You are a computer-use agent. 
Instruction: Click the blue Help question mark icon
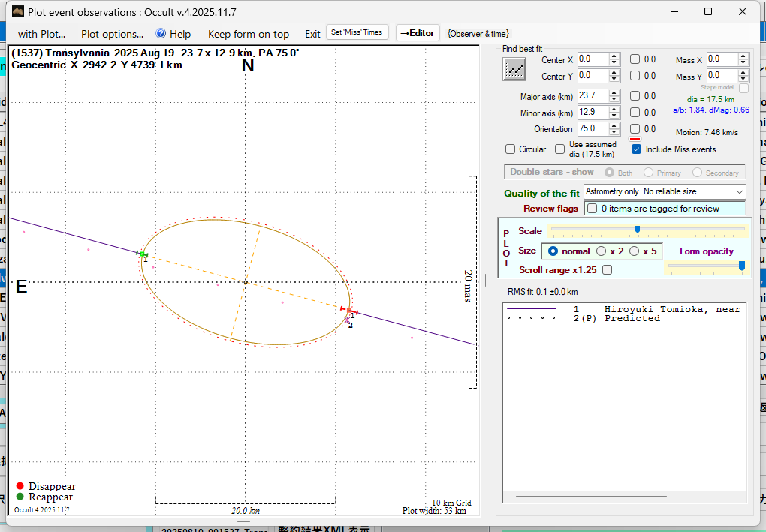(x=160, y=34)
